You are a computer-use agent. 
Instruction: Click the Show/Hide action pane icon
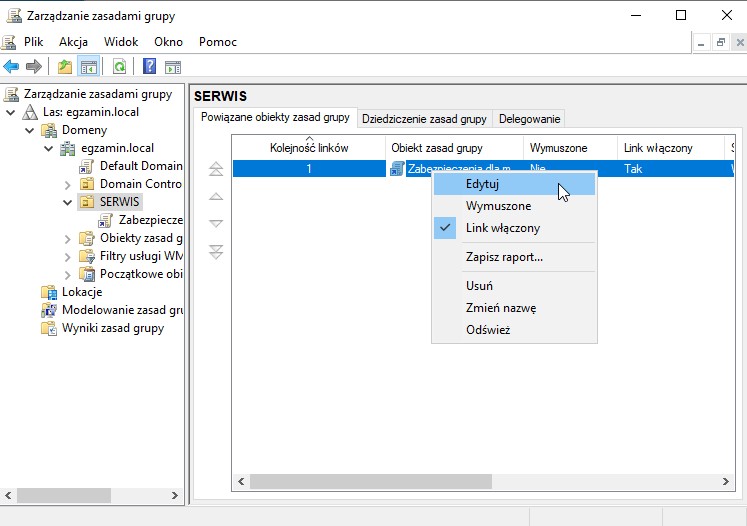coord(173,67)
